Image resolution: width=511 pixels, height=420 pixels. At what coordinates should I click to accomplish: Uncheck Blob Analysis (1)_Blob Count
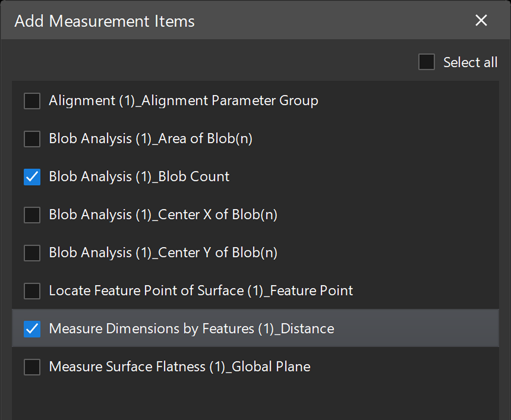coord(32,177)
